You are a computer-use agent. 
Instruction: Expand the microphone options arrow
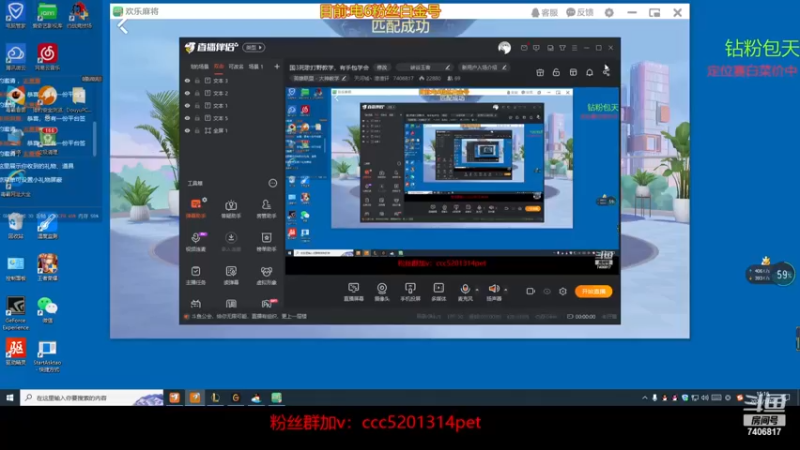pos(477,290)
